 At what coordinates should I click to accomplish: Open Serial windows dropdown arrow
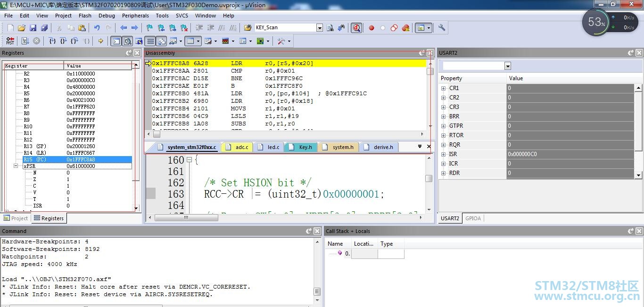pos(215,41)
